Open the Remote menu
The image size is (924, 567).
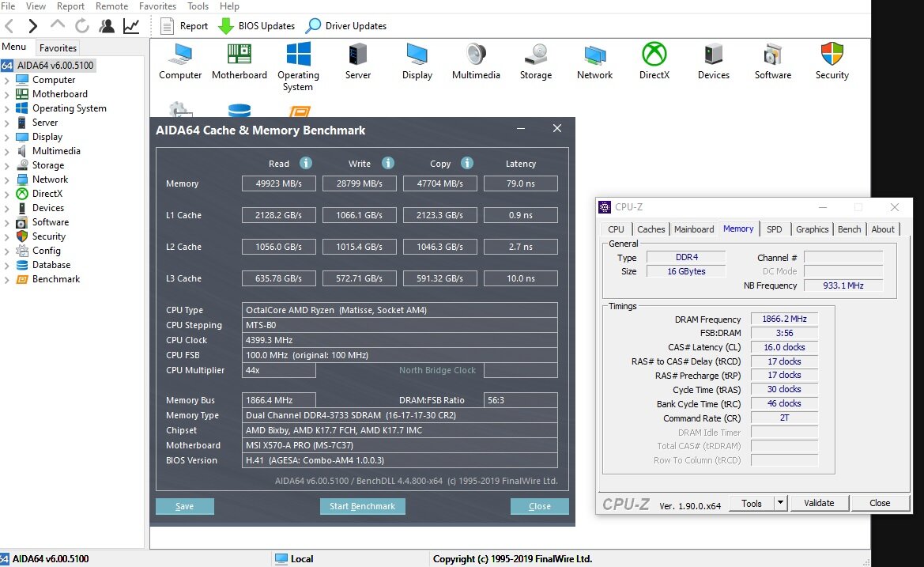point(112,6)
